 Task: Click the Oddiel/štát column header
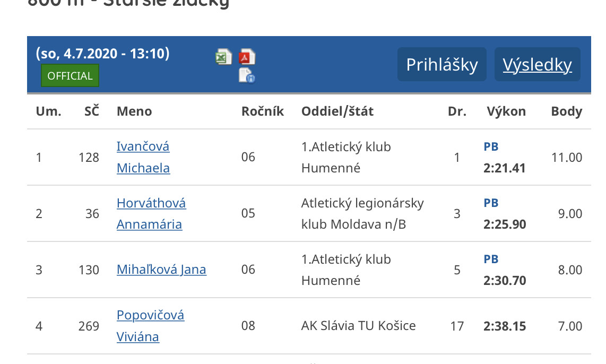point(337,111)
